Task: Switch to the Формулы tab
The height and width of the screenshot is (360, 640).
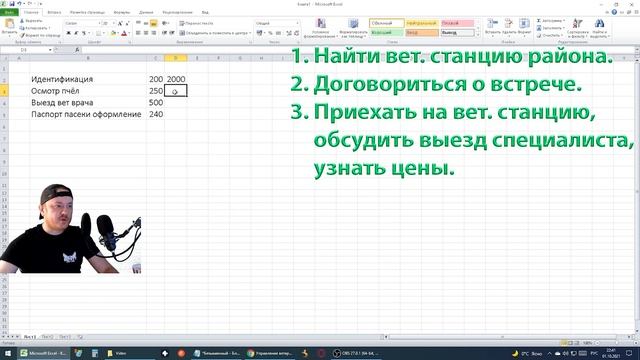Action: coord(122,12)
